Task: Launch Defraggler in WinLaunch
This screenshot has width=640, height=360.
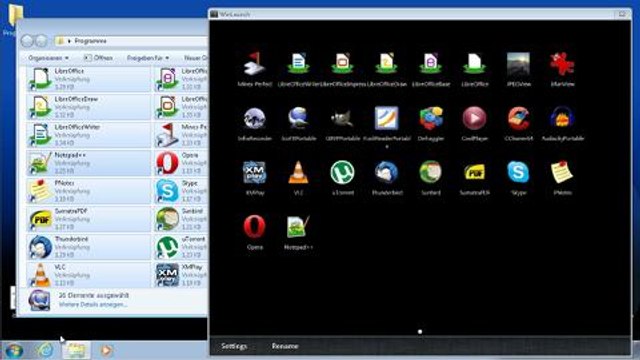Action: click(x=431, y=118)
